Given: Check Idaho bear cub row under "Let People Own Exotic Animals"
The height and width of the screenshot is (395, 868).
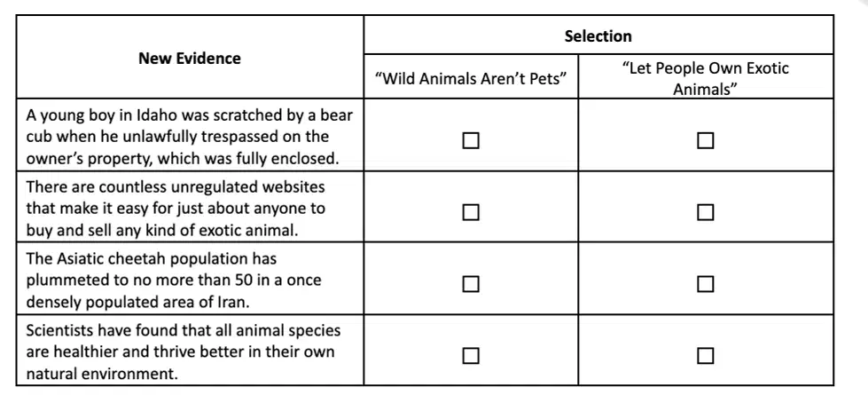Looking at the screenshot, I should (705, 141).
